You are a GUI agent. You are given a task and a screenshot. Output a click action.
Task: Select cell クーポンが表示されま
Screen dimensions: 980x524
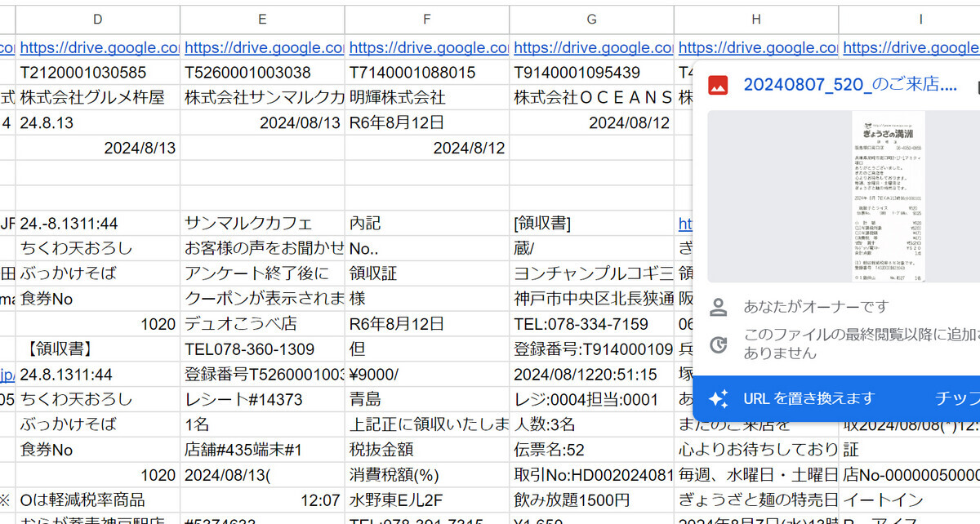coord(262,299)
